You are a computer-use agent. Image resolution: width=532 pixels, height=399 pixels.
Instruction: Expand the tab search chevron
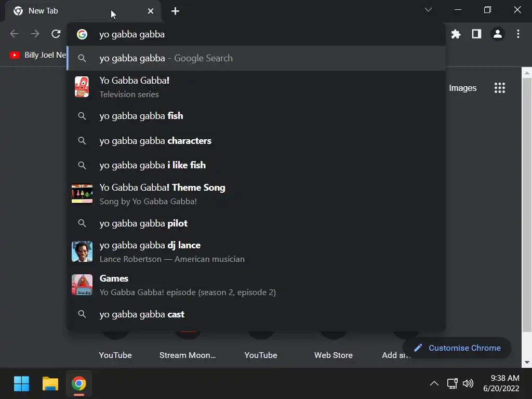(x=428, y=10)
